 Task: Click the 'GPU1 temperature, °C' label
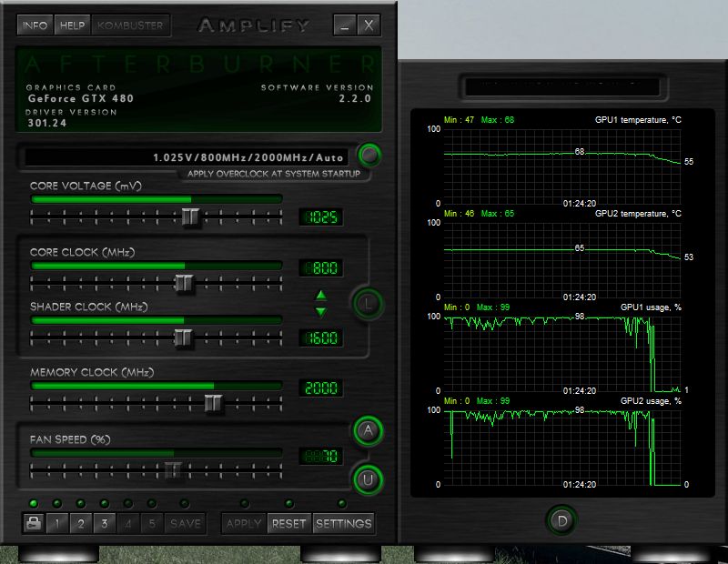pyautogui.click(x=638, y=120)
